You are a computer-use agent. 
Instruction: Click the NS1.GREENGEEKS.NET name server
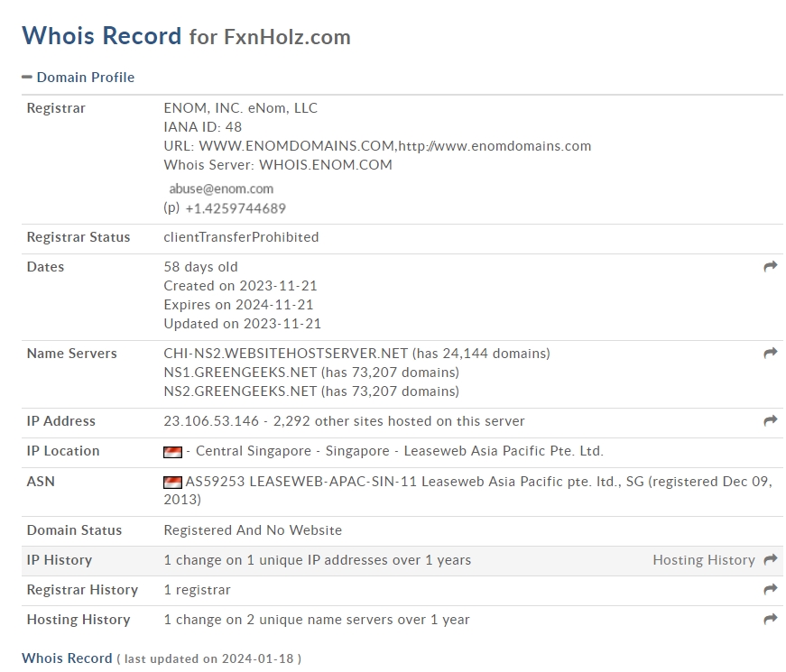pyautogui.click(x=240, y=373)
